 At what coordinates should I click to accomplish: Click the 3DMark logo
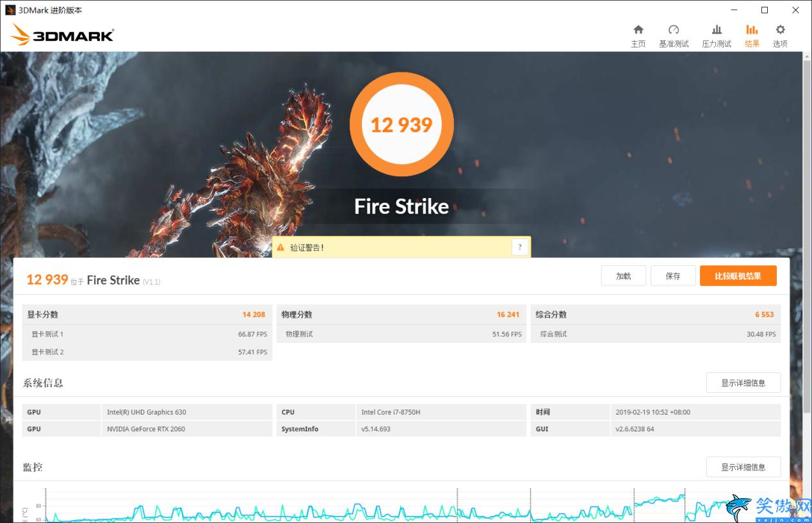62,35
